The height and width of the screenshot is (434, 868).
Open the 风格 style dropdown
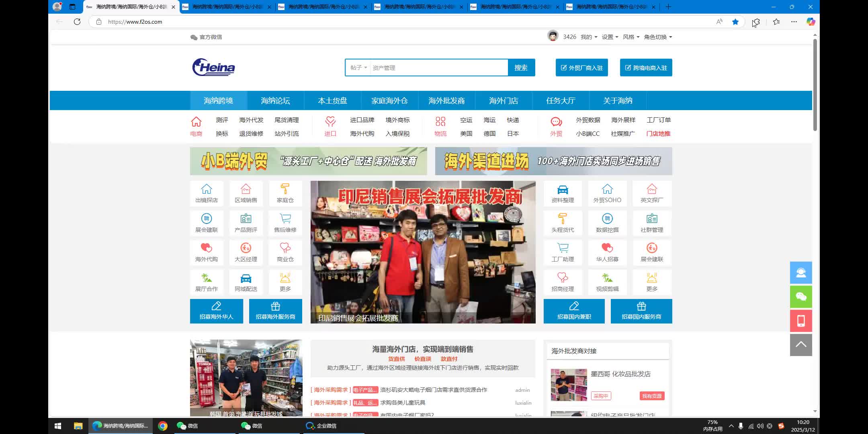[x=631, y=37]
